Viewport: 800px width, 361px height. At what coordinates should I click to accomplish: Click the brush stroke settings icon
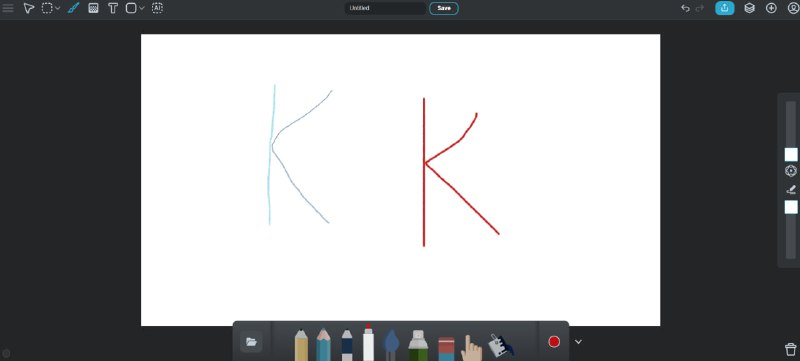(791, 190)
